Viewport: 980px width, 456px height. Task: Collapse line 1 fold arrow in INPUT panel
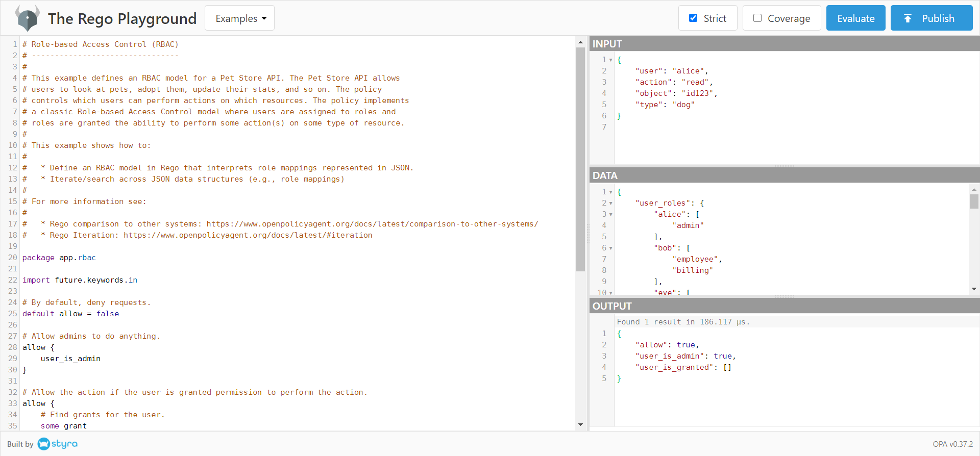click(x=610, y=60)
